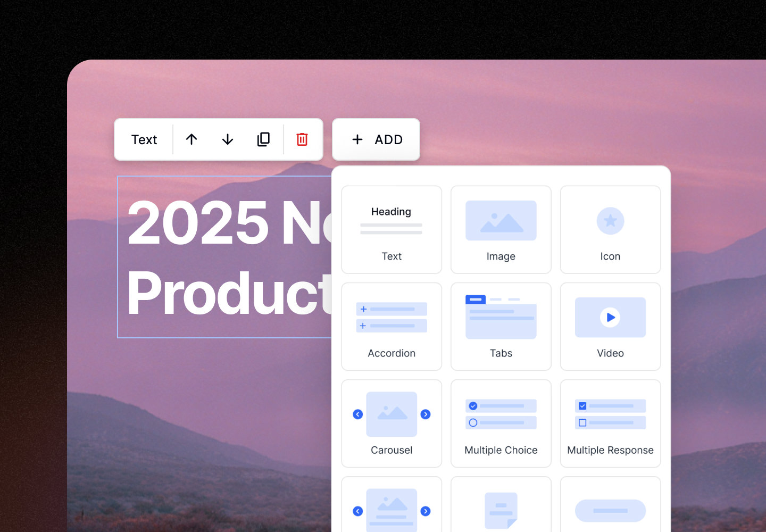Viewport: 766px width, 532px height.
Task: Insert an Accordion block
Action: [x=392, y=327]
